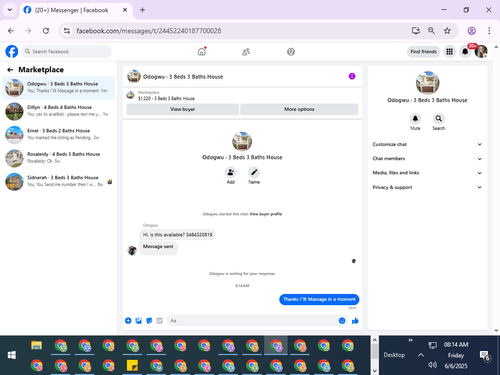Screen dimensions: 500x375
Task: Open Sticky Notes from the taskbar
Action: pos(132,366)
